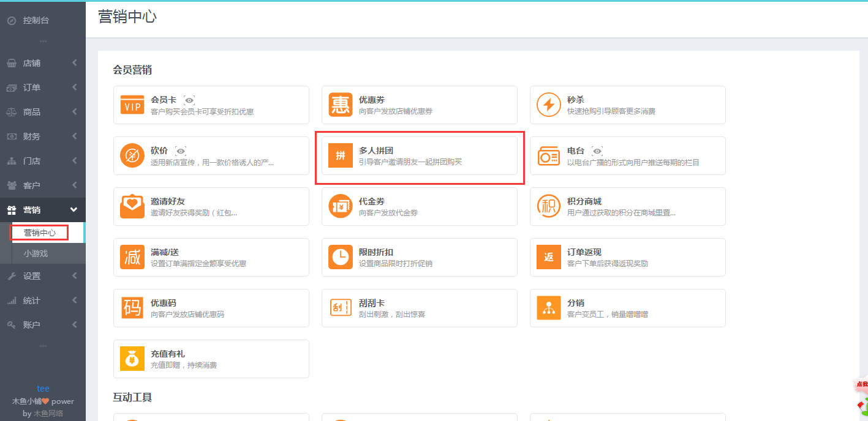
Task: Click 客户变员工，销量噌噌噌 description text
Action: [x=608, y=315]
